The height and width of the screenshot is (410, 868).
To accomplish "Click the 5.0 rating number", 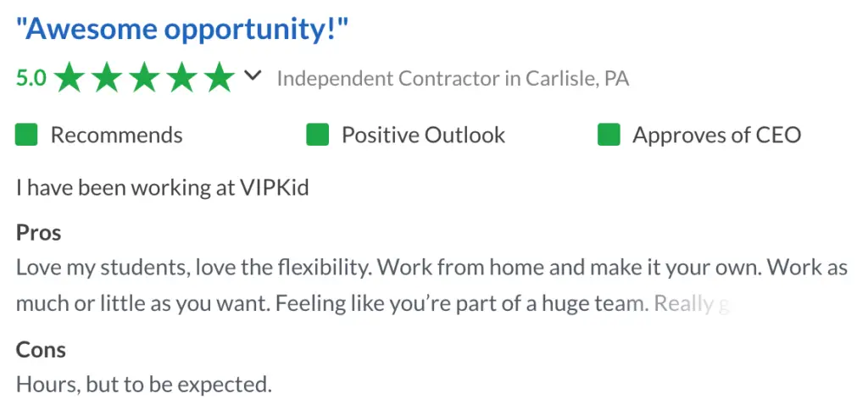I will pos(31,79).
